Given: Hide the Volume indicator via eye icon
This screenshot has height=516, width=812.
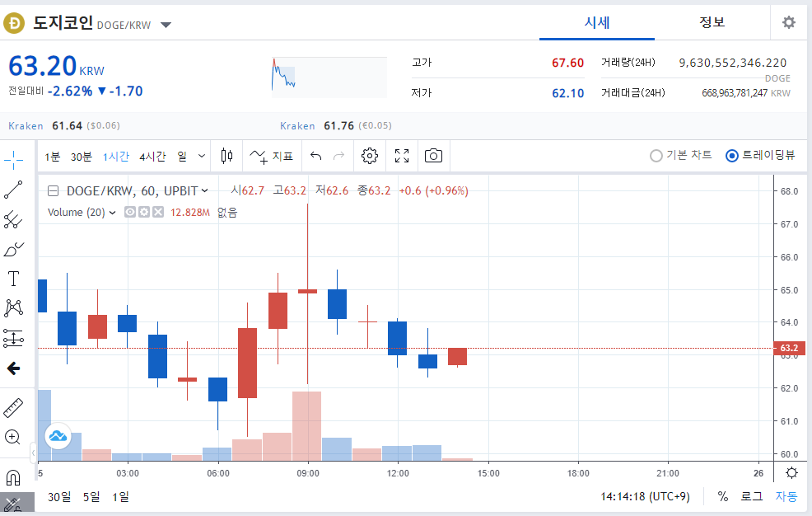Looking at the screenshot, I should click(x=130, y=212).
